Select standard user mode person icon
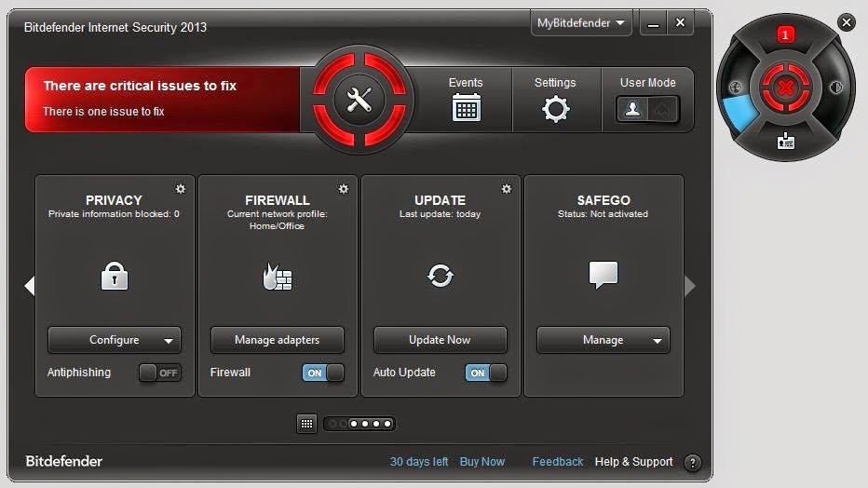Viewport: 868px width, 488px height. tap(632, 109)
